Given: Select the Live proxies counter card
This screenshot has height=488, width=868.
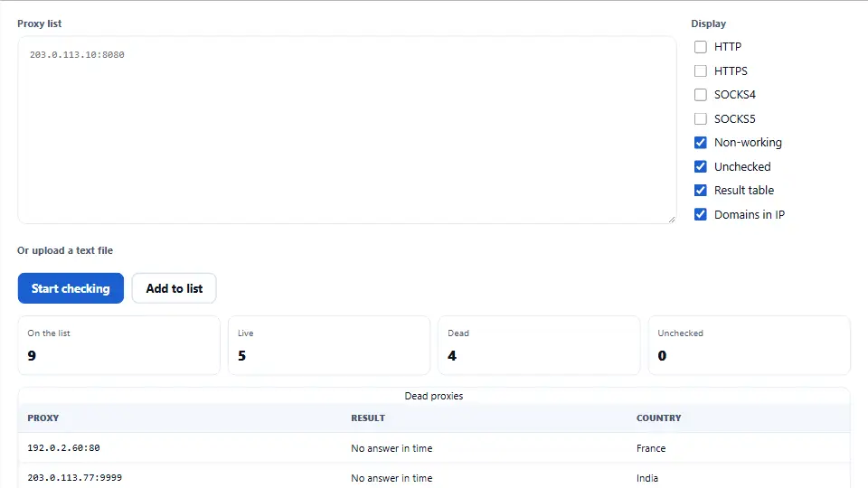Looking at the screenshot, I should [x=329, y=345].
